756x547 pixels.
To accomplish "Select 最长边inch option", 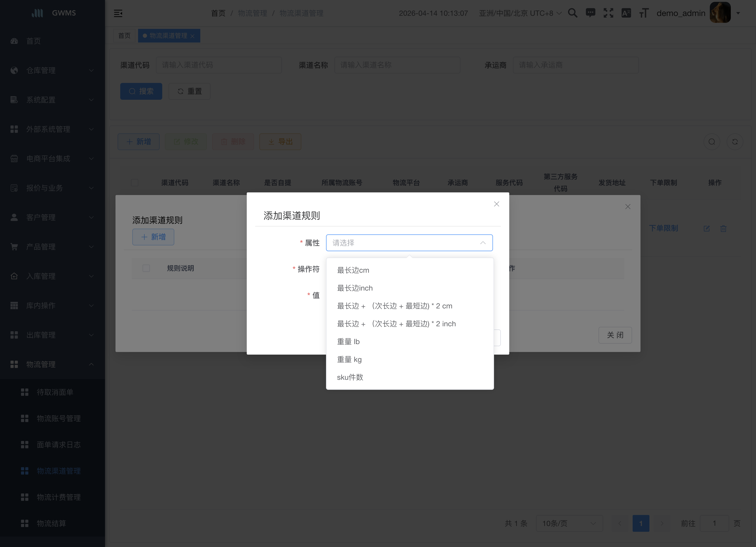I will [x=410, y=288].
